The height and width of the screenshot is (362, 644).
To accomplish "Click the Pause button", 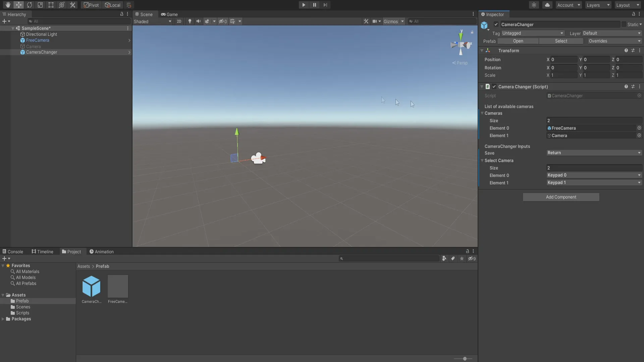I will click(314, 5).
